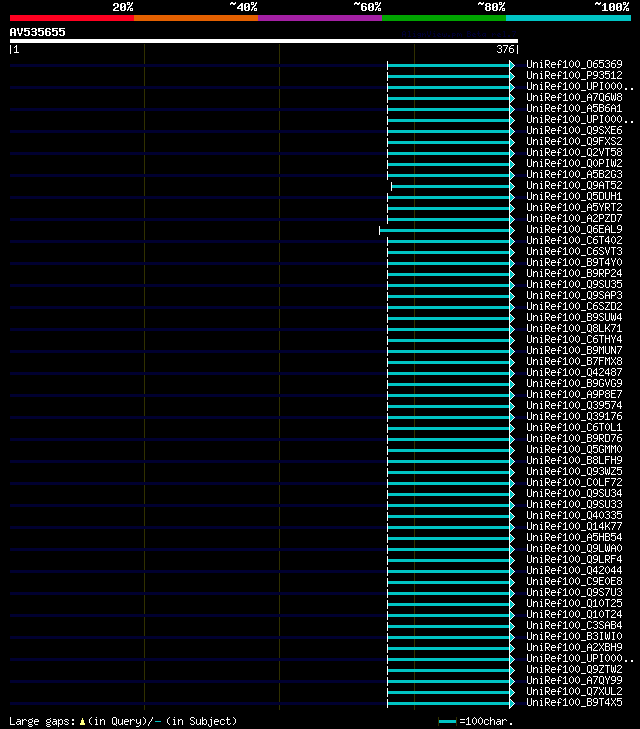Image resolution: width=640 pixels, height=729 pixels.
Task: Click the cyan ~100% identity color bar
Action: 568,18
